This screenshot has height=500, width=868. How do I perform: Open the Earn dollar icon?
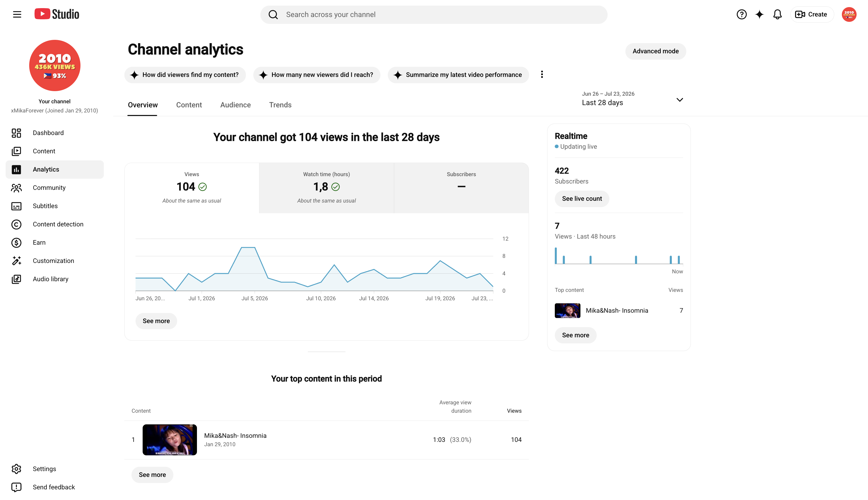[16, 242]
